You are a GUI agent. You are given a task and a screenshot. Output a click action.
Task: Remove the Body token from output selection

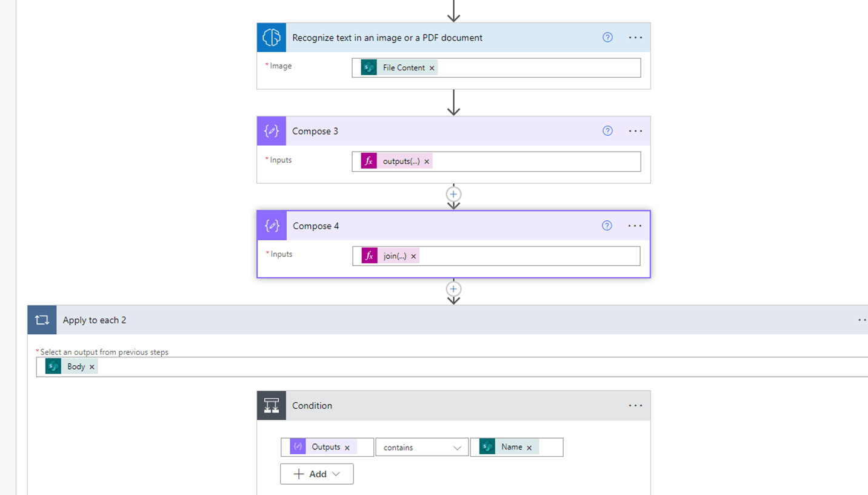pyautogui.click(x=92, y=367)
